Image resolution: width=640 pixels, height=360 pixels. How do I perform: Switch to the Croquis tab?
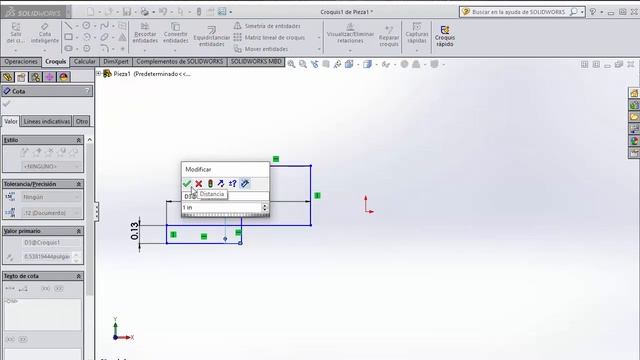pyautogui.click(x=56, y=62)
